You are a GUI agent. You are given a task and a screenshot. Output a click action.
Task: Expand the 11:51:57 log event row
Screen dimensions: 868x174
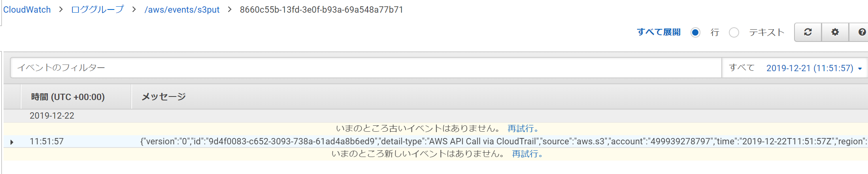click(12, 142)
